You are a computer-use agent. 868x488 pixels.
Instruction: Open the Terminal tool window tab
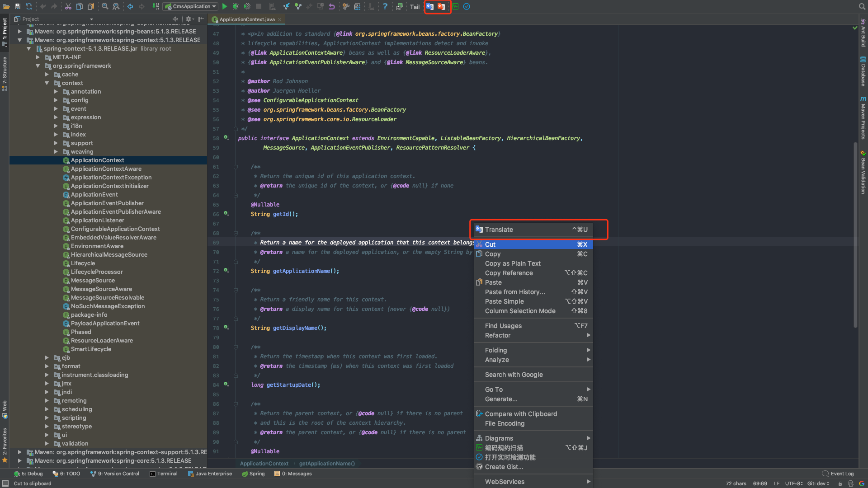(164, 474)
